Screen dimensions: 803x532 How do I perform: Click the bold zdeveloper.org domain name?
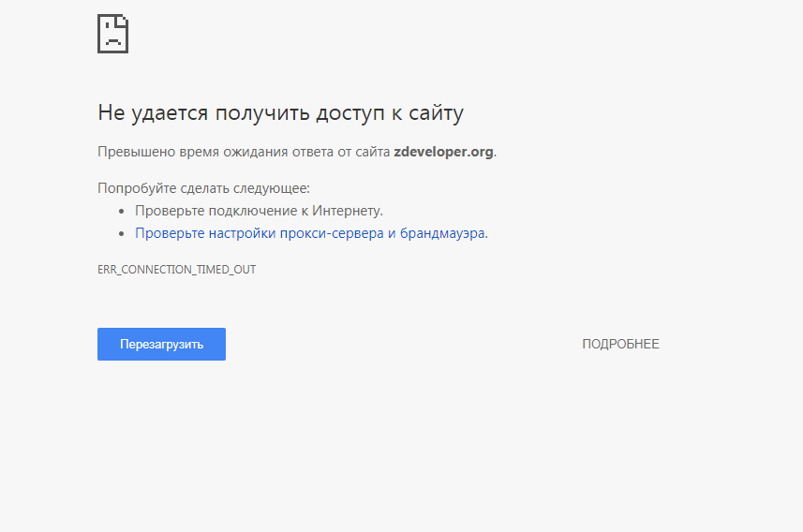pyautogui.click(x=443, y=152)
